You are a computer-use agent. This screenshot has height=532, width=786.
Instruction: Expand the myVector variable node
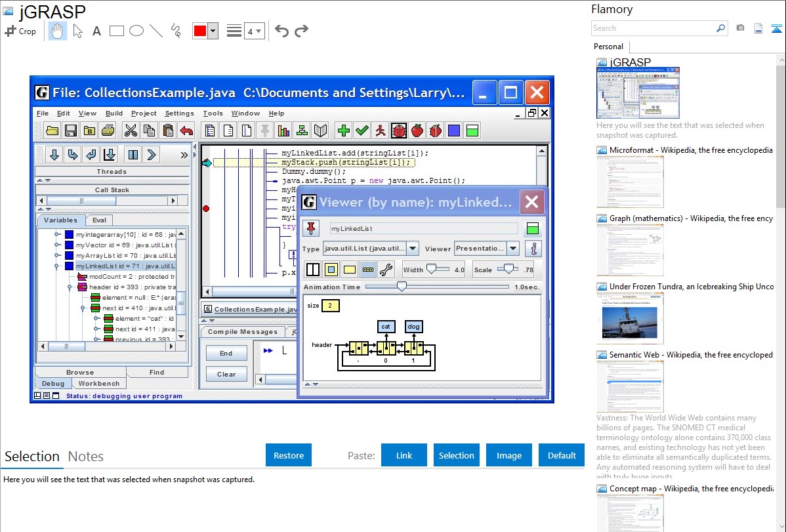[x=57, y=245]
